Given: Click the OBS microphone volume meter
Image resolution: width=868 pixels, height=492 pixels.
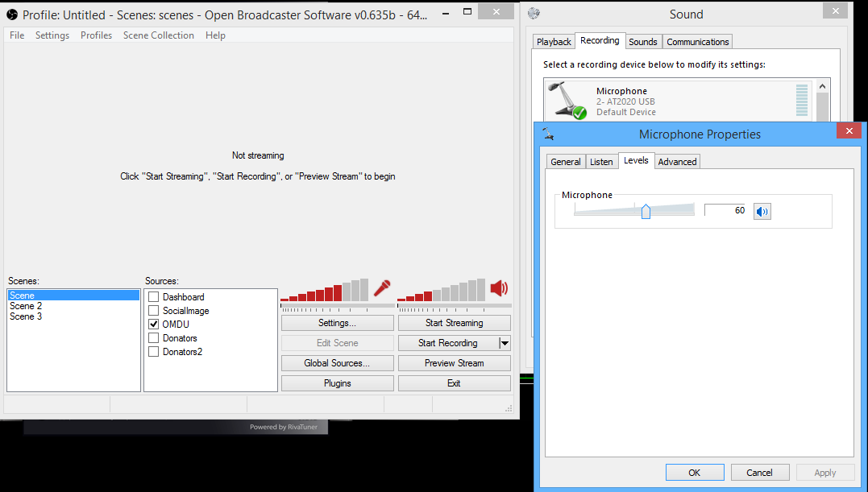Looking at the screenshot, I should 325,290.
